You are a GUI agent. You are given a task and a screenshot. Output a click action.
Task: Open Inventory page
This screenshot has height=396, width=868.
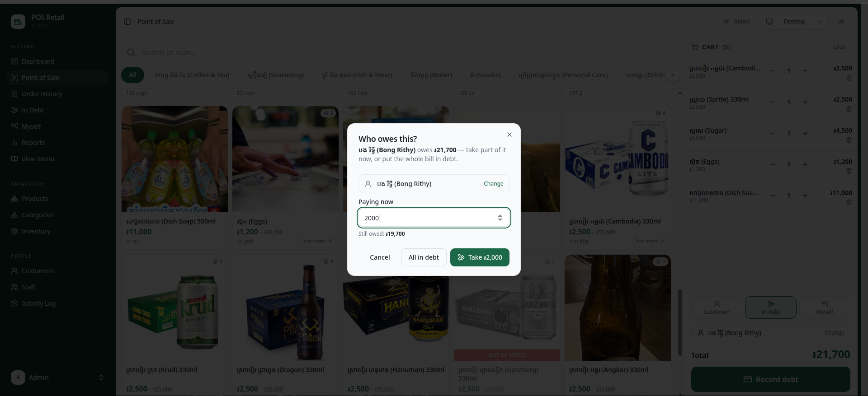point(58,231)
